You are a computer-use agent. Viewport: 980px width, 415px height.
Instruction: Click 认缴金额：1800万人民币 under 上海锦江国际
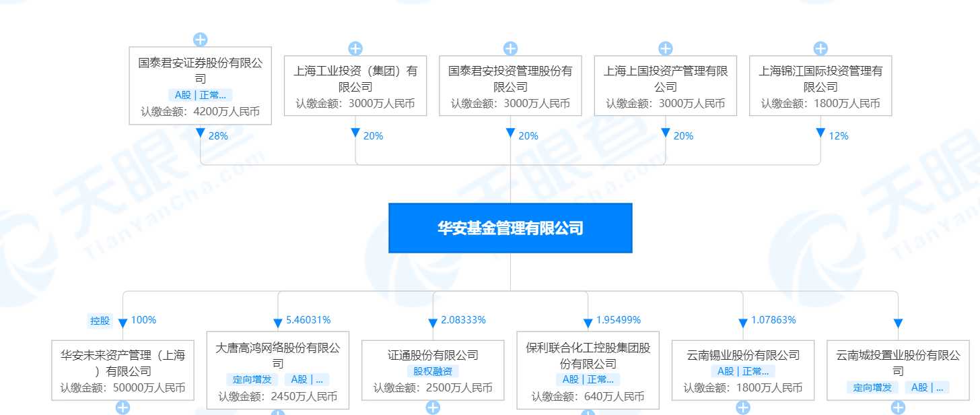pyautogui.click(x=820, y=104)
